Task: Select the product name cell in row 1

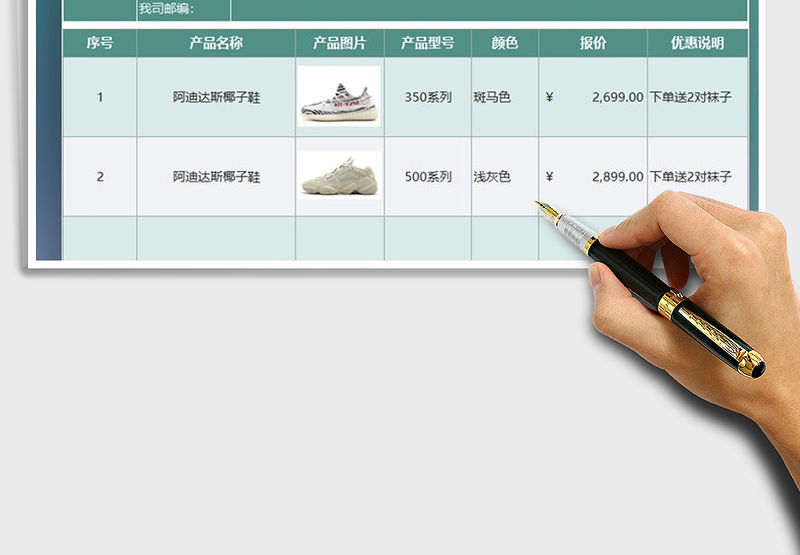Action: coord(216,97)
